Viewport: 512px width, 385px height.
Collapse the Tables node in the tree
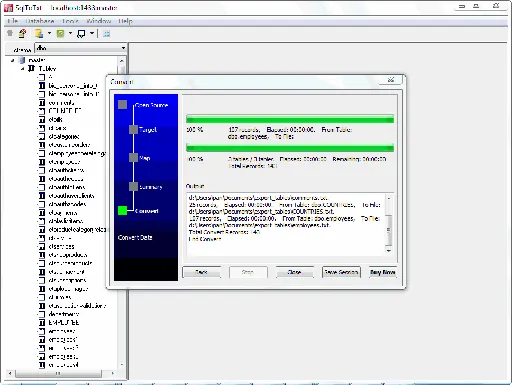(23, 69)
